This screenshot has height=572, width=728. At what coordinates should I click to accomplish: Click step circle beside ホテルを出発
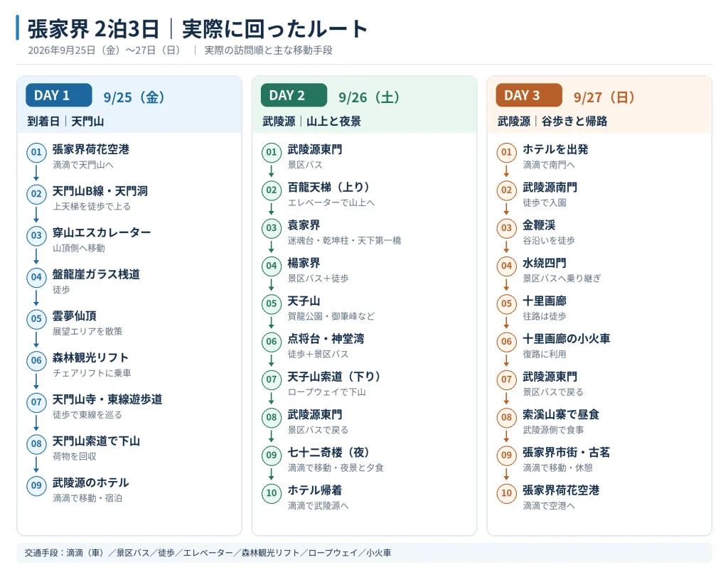point(506,152)
